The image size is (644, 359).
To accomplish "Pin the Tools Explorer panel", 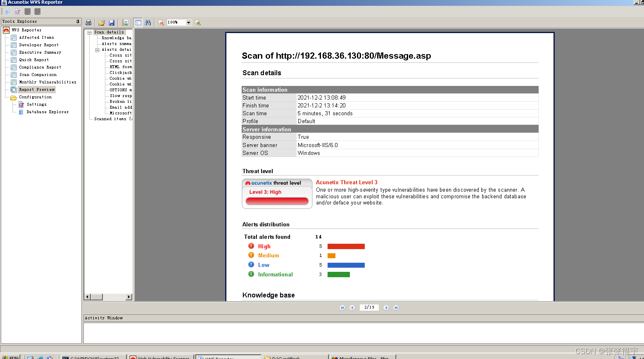I will point(78,21).
